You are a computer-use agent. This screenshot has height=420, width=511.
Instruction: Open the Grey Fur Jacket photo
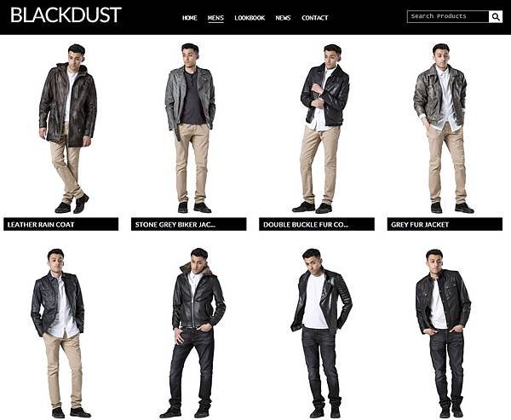point(443,128)
